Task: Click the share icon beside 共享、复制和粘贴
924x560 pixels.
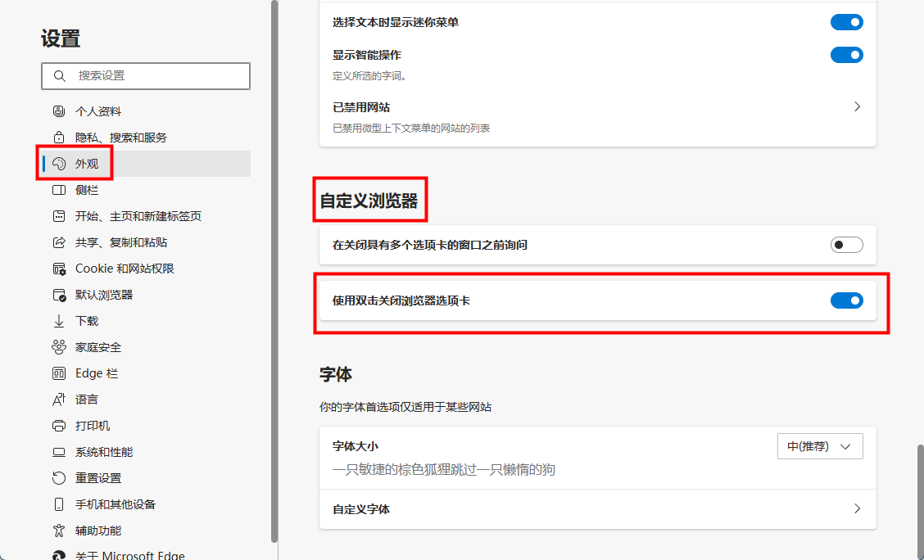Action: (x=59, y=242)
